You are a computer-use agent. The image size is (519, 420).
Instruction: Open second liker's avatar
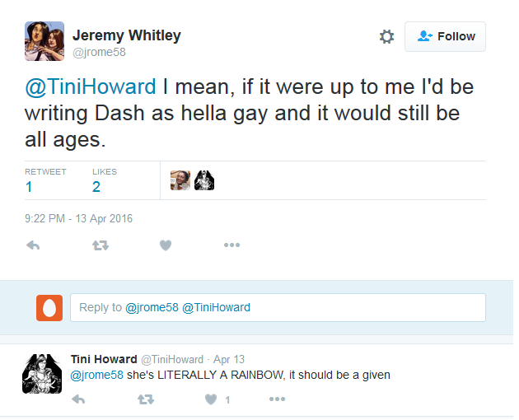(204, 180)
